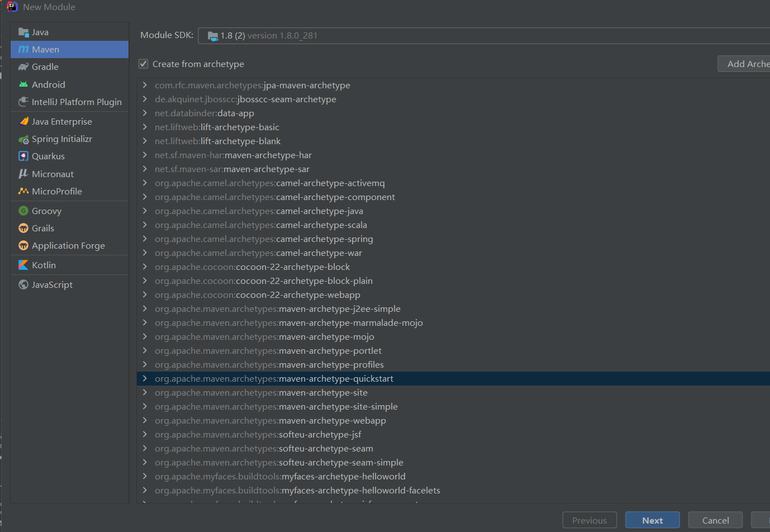Choose Kotlin in the module list
Viewport: 770px width, 532px height.
(69, 265)
